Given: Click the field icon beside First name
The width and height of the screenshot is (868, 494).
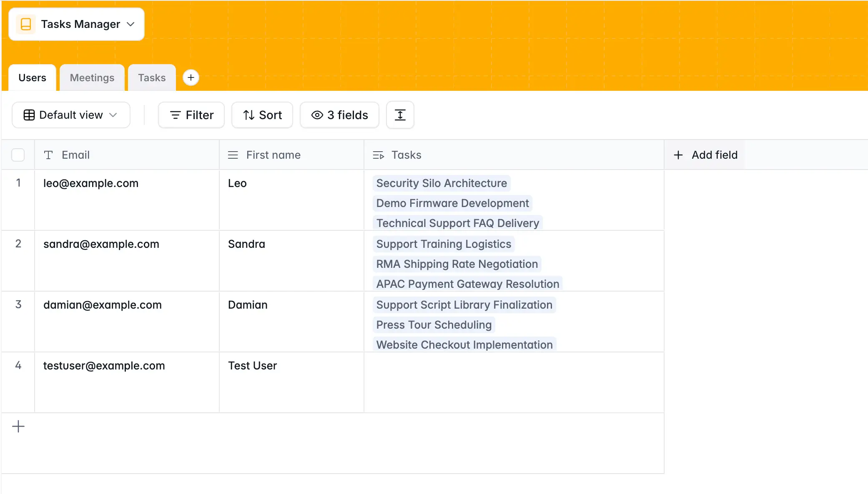Looking at the screenshot, I should click(x=233, y=155).
